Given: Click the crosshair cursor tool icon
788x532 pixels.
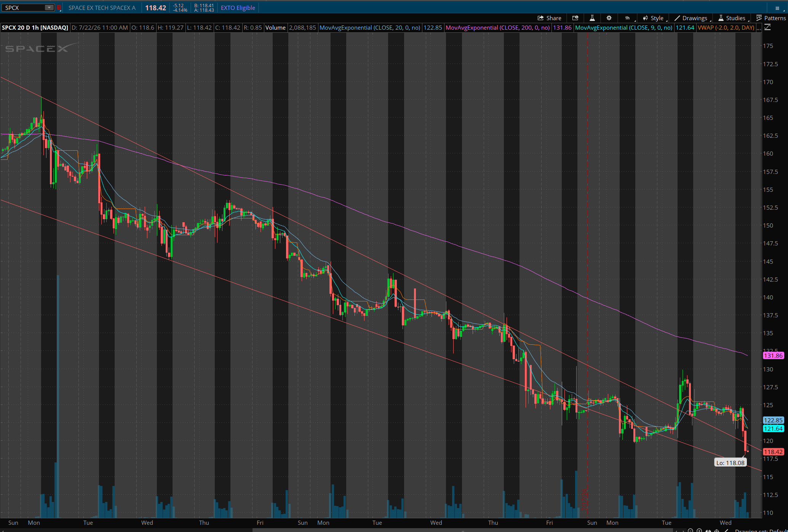Looking at the screenshot, I should click(x=717, y=530).
